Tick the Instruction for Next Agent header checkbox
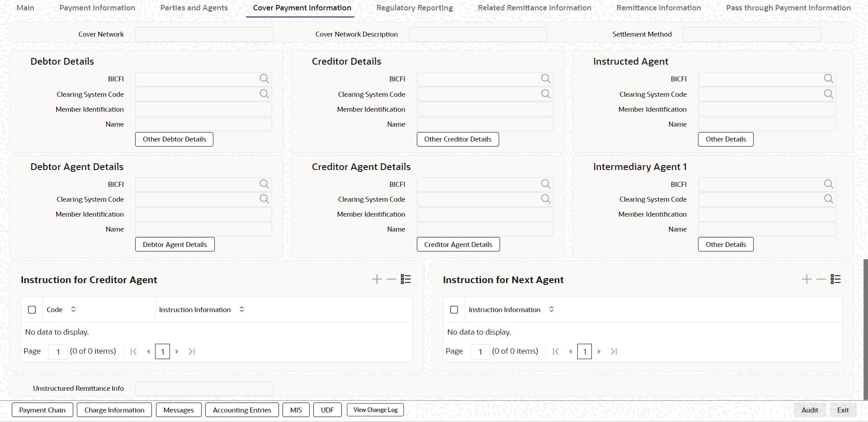Image resolution: width=868 pixels, height=422 pixels. [x=454, y=310]
